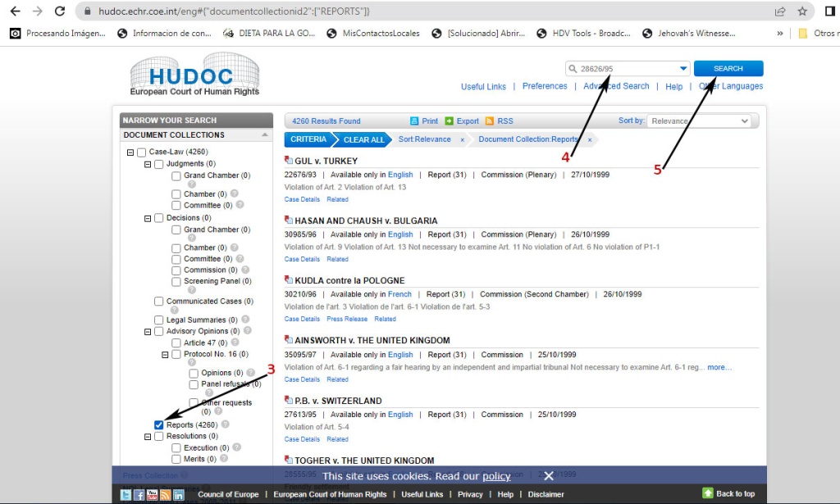Open the cookie policy link
The width and height of the screenshot is (840, 504).
[496, 476]
